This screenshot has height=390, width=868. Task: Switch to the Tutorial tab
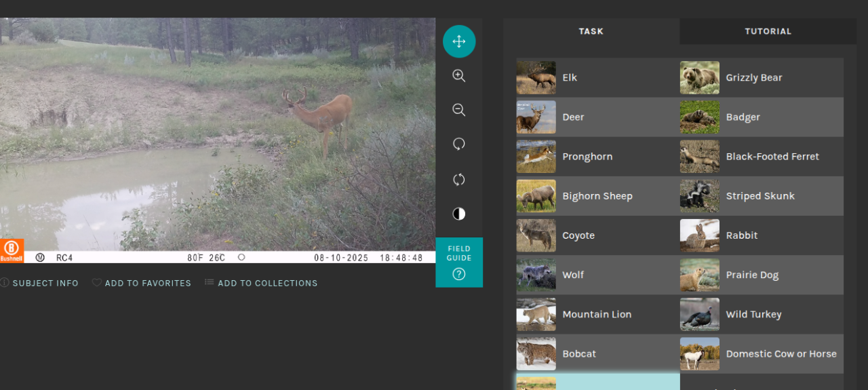click(x=768, y=31)
